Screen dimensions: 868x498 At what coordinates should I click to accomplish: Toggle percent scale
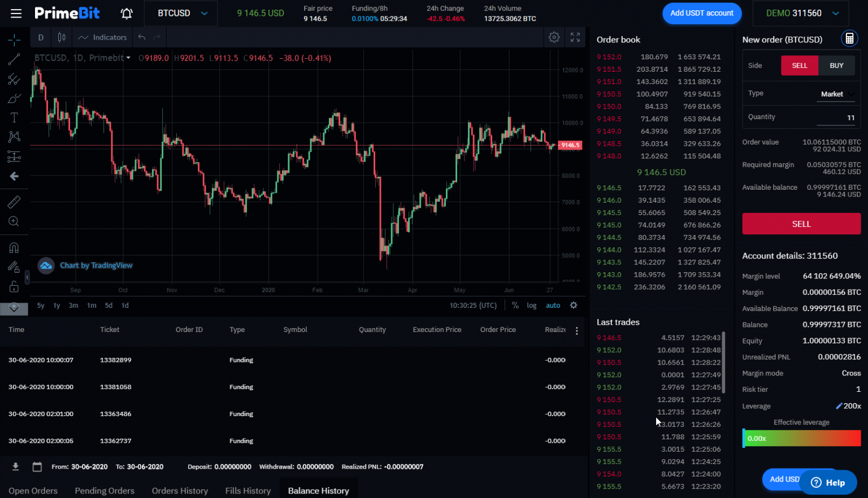coord(515,305)
